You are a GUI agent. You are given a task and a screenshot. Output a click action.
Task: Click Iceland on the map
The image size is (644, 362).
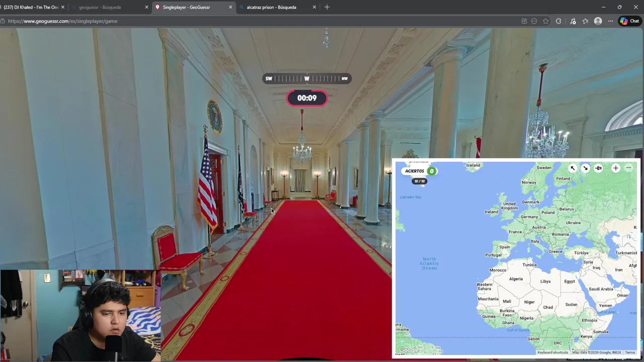click(473, 165)
